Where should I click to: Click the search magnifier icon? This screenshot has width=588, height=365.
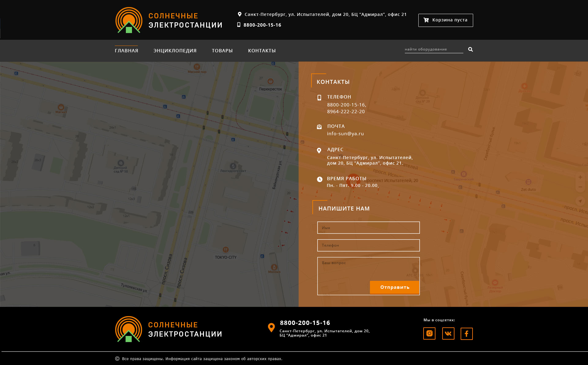(470, 49)
